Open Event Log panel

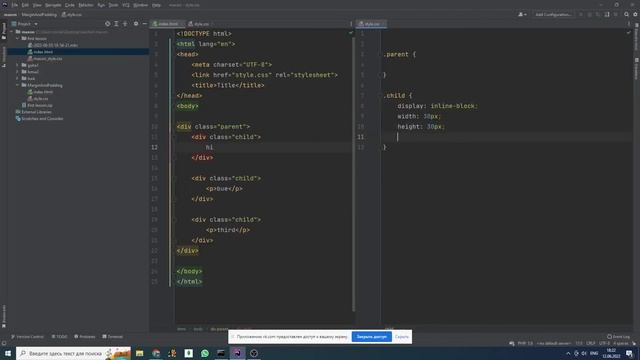[618, 337]
